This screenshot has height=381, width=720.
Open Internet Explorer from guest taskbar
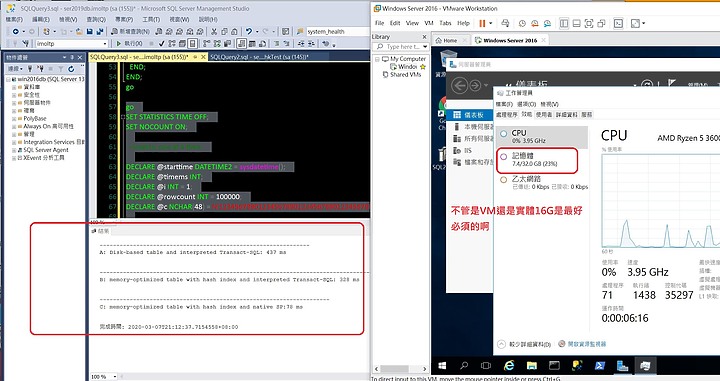[x=509, y=366]
